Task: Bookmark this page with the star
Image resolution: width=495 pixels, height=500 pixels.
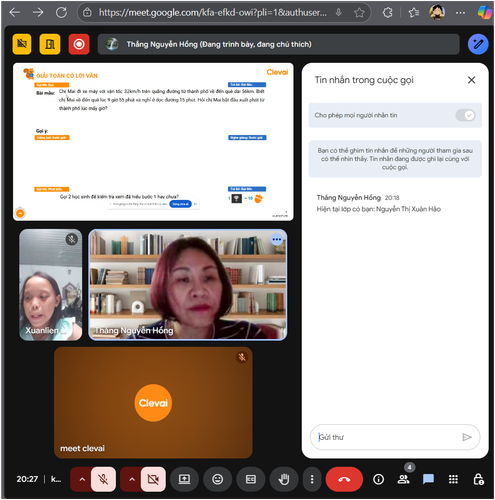Action: (x=359, y=13)
